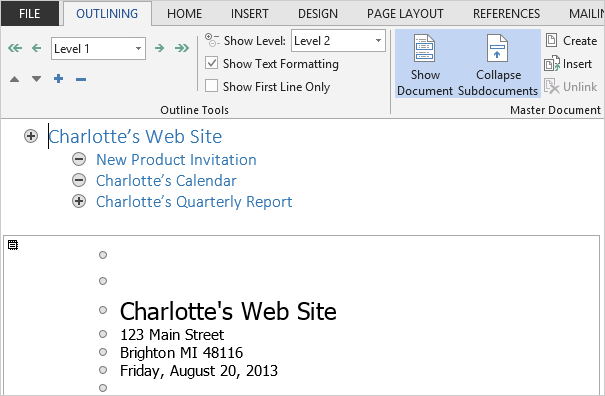This screenshot has width=605, height=396.
Task: Enable the Show First Line Only checkbox
Action: coord(211,86)
